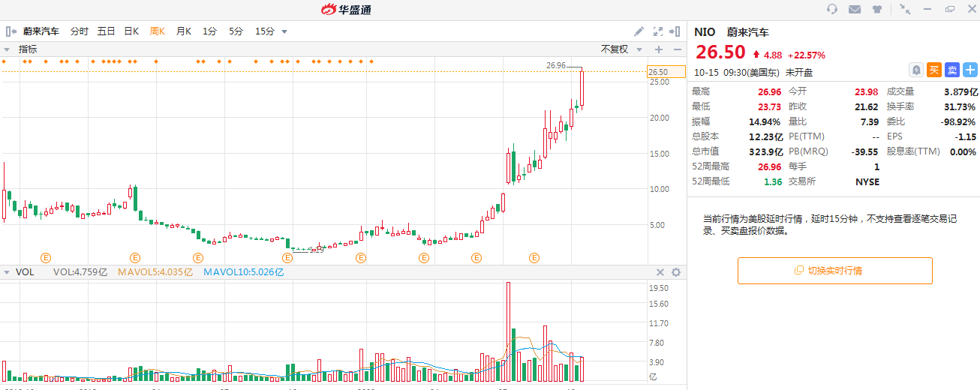Open the skin theme shirt icon

876,9
